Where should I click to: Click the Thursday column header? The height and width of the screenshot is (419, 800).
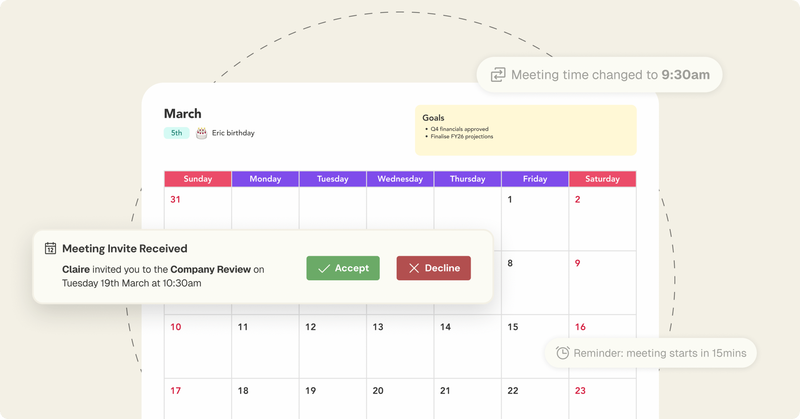[467, 179]
